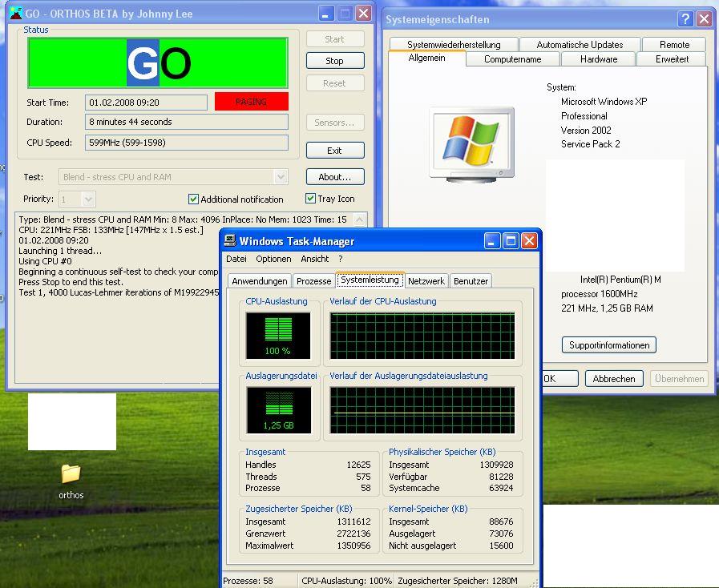Click the Stop button in ORTHOS

pos(335,61)
